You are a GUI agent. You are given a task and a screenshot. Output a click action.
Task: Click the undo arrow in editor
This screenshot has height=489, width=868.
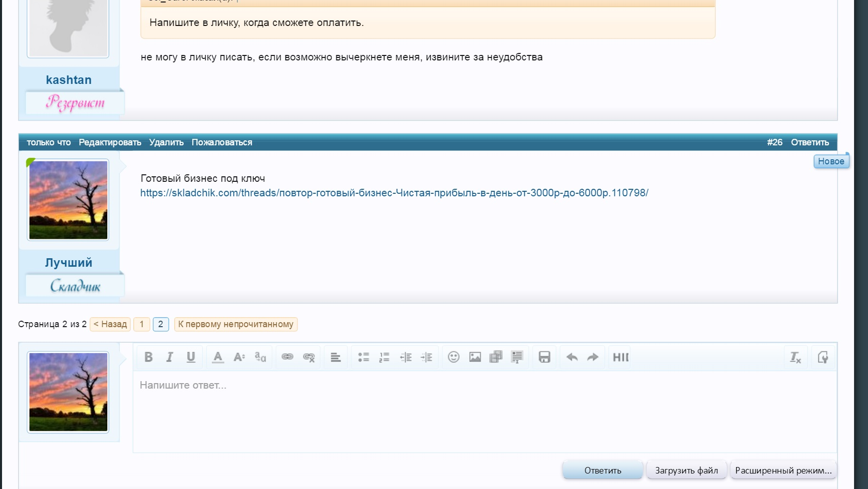pos(572,357)
